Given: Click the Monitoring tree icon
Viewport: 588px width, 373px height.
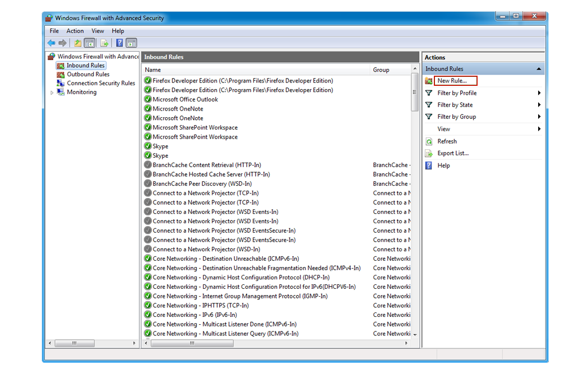Looking at the screenshot, I should tap(61, 93).
